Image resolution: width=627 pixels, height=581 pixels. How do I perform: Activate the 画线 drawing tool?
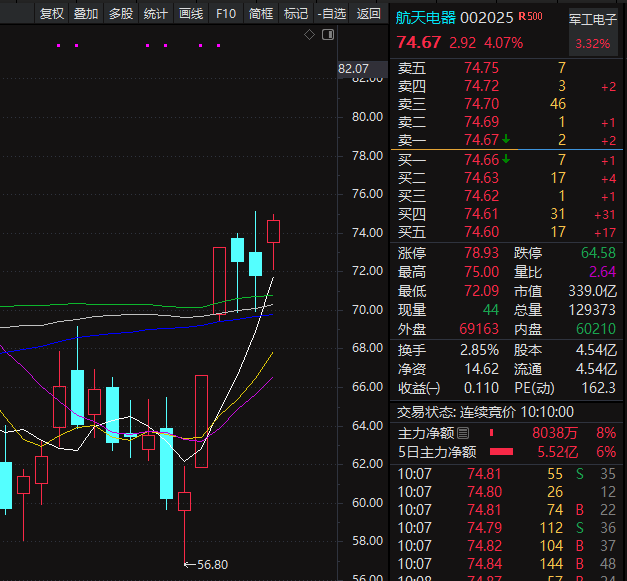click(191, 14)
